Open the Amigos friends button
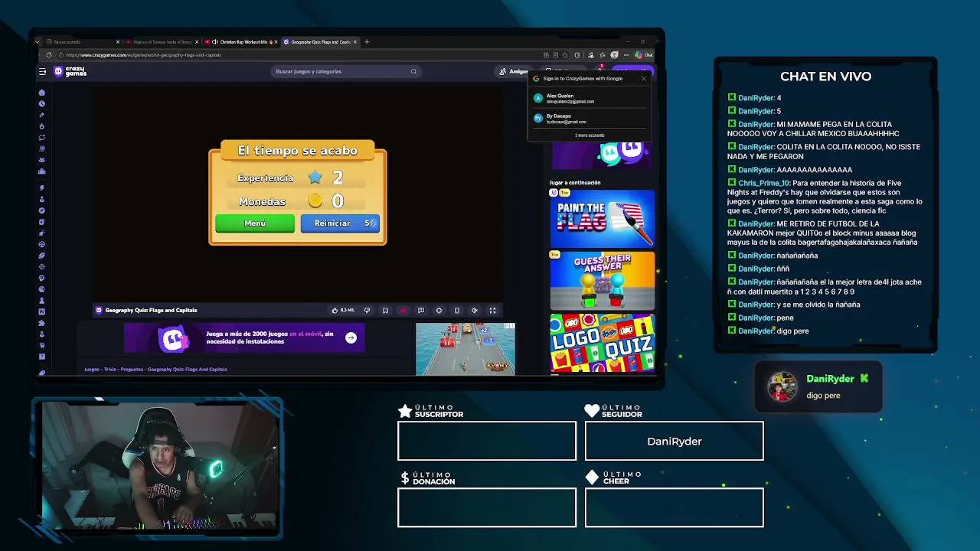This screenshot has height=551, width=980. [x=513, y=71]
